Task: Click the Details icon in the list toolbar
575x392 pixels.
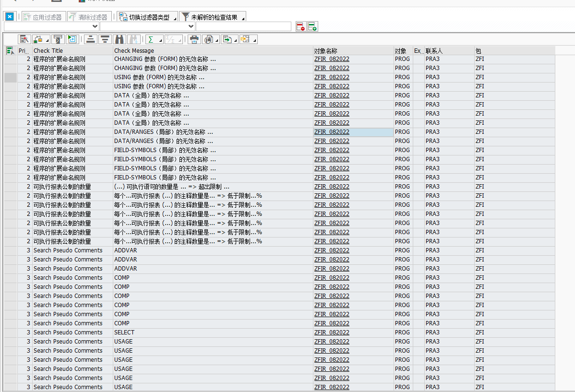Action: coord(24,39)
